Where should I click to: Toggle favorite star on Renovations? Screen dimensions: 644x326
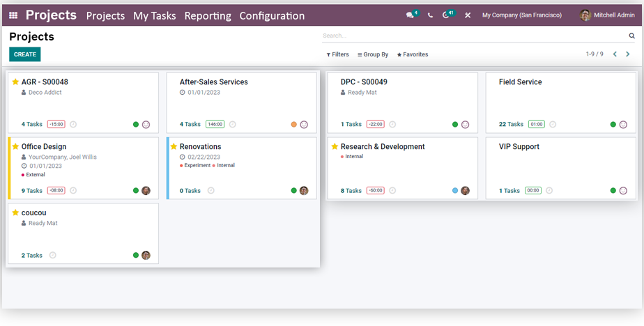point(174,146)
